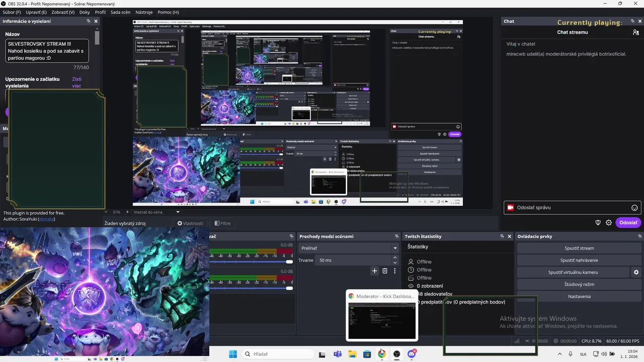Float the Informácie o vysielaní dock
The width and height of the screenshot is (644, 362).
coord(89,21)
